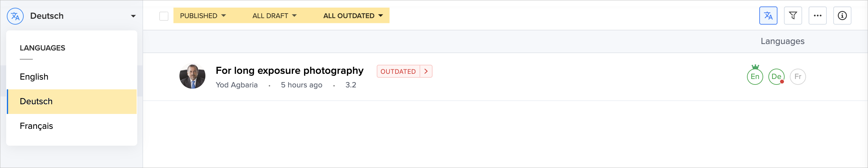Click Yod Agbaria's profile photo

click(192, 77)
